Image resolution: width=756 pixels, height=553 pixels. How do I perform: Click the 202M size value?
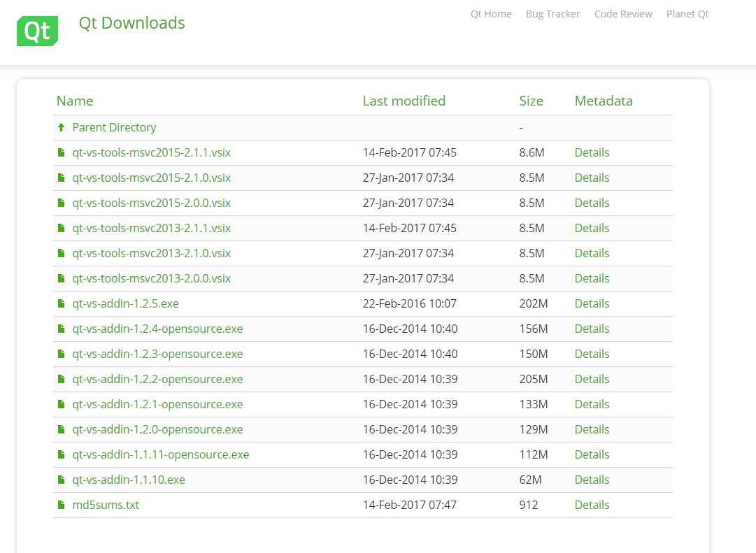533,303
